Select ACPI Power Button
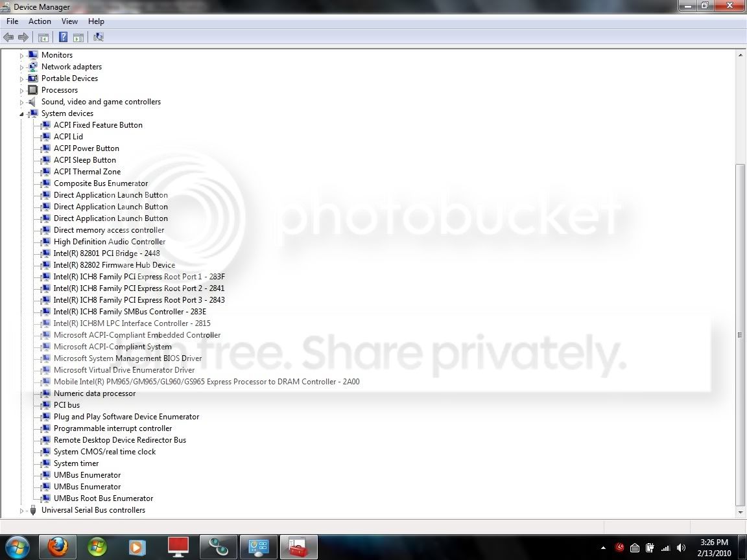The width and height of the screenshot is (747, 560). [86, 148]
